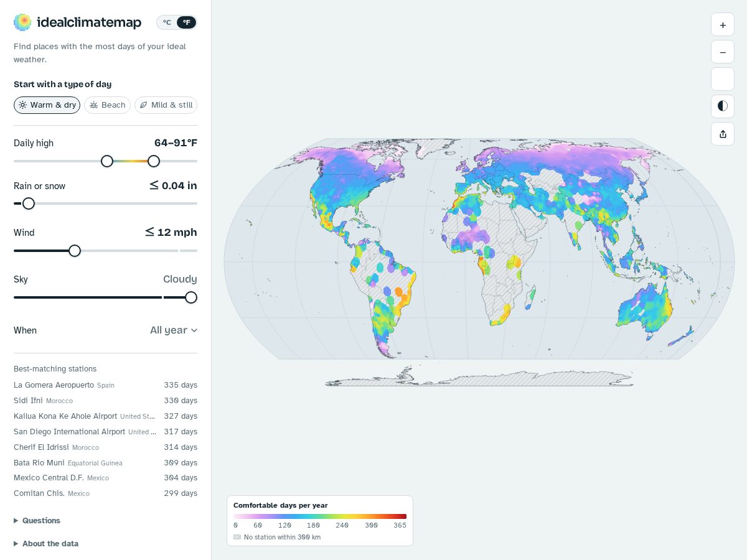Click the idealclimatemap logo
This screenshot has height=560, width=747.
tap(77, 22)
